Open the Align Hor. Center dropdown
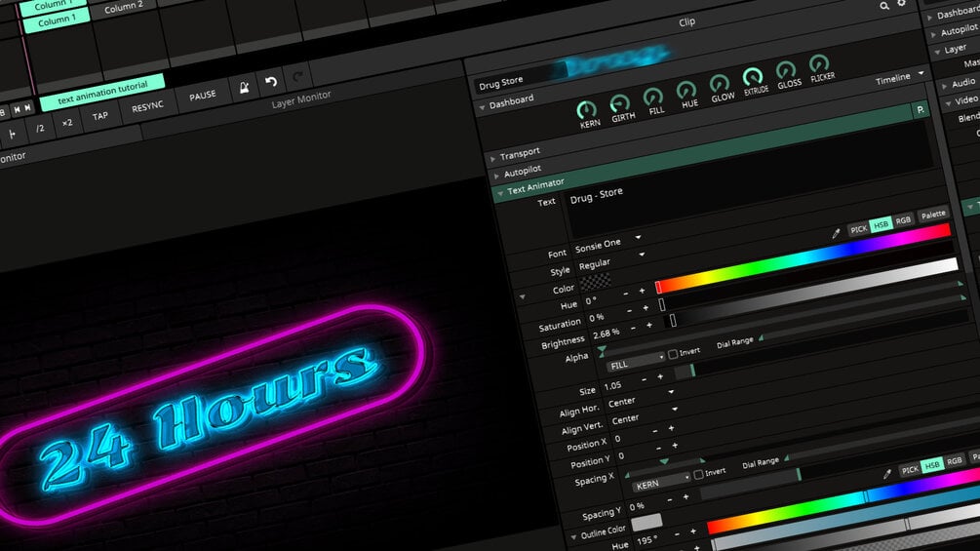Image resolution: width=980 pixels, height=551 pixels. (x=640, y=399)
